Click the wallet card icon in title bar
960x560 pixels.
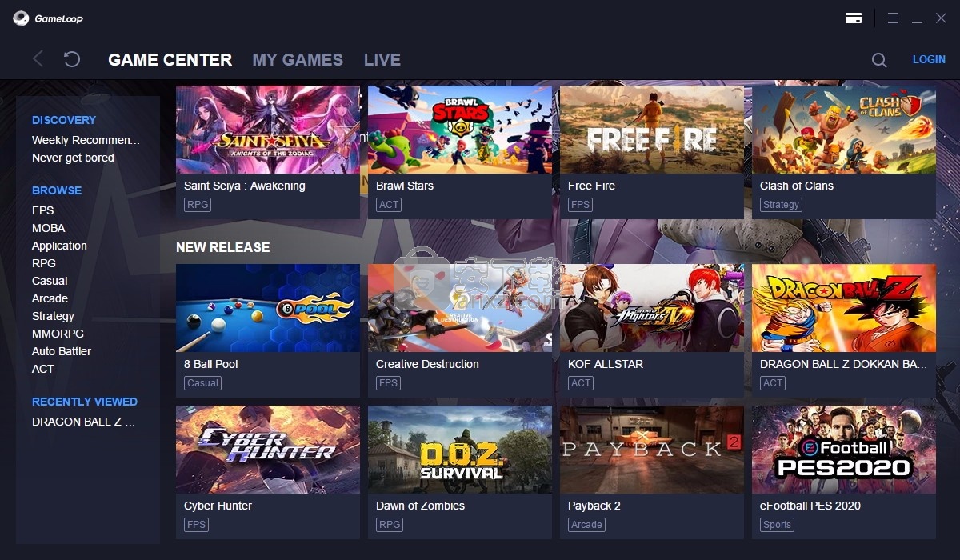[854, 18]
